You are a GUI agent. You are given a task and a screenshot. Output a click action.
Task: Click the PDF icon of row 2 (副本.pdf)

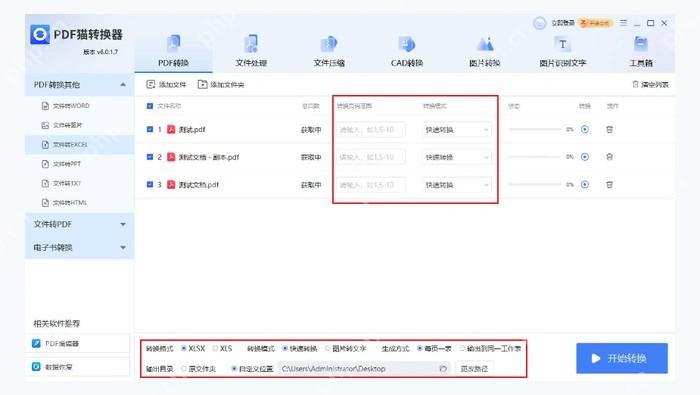(x=171, y=157)
